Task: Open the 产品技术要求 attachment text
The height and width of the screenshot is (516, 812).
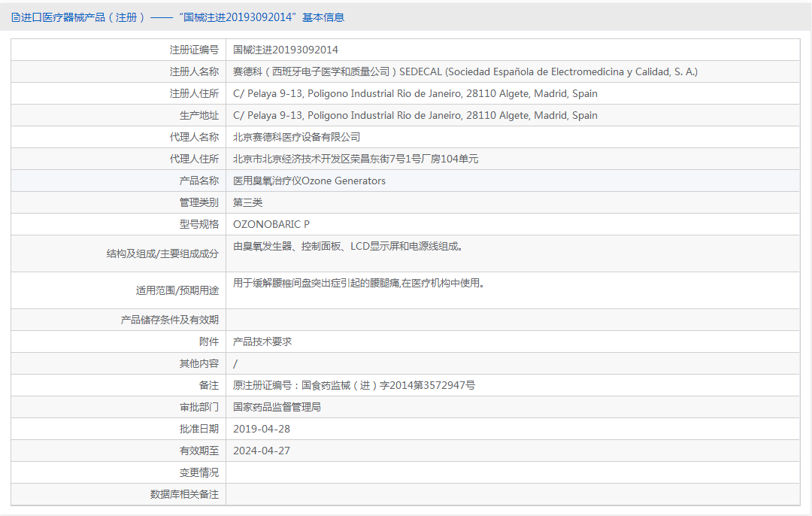Action: (x=262, y=341)
